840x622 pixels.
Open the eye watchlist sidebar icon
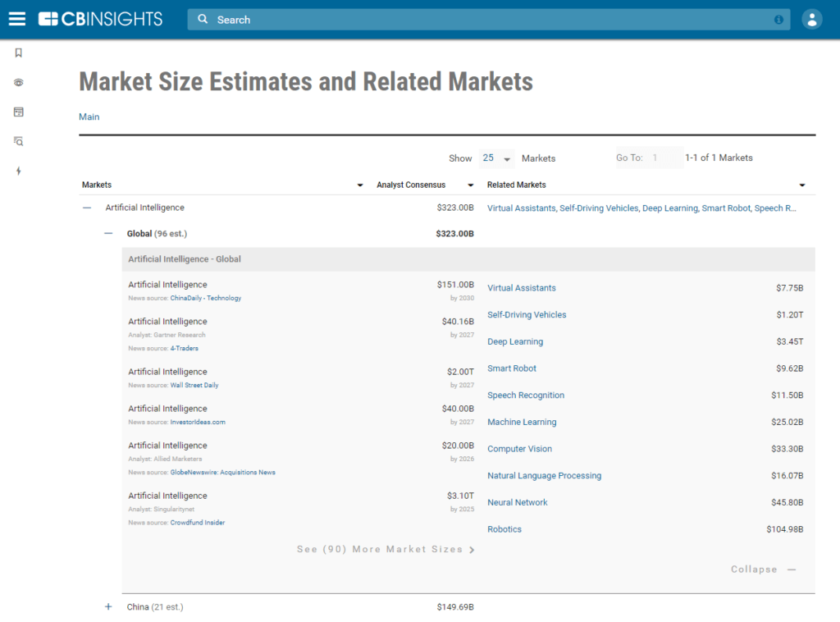(x=18, y=83)
